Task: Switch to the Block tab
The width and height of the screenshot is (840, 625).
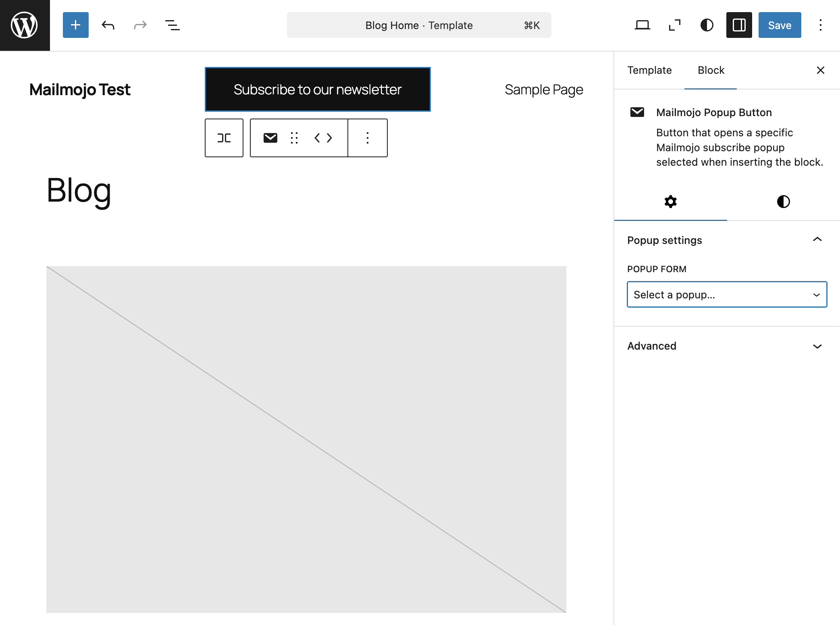Action: point(711,70)
